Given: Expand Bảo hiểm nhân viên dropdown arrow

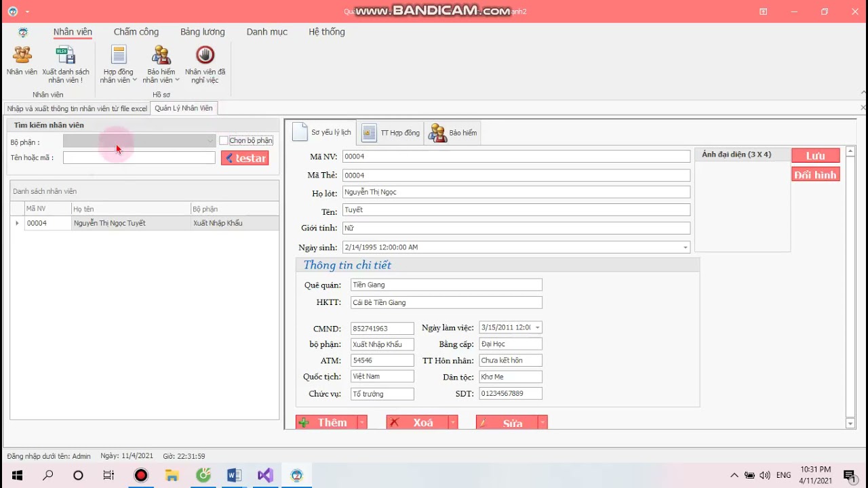Looking at the screenshot, I should (177, 80).
